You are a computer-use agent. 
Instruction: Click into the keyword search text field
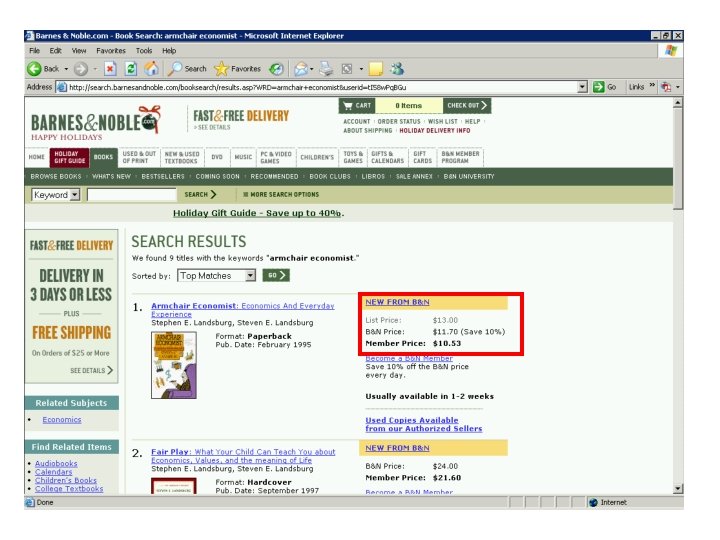pos(132,195)
